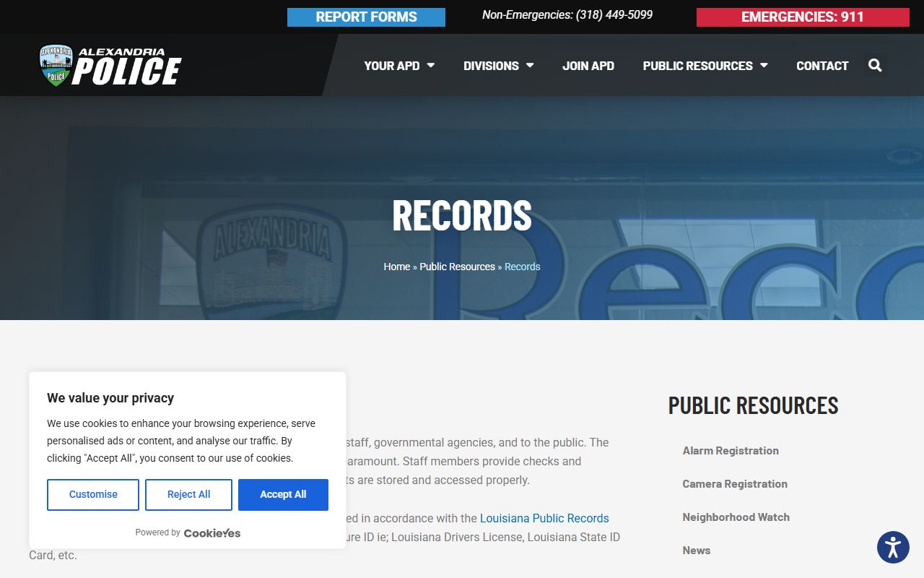Expand the Divisions dropdown arrow
Image resolution: width=924 pixels, height=578 pixels.
coord(530,66)
